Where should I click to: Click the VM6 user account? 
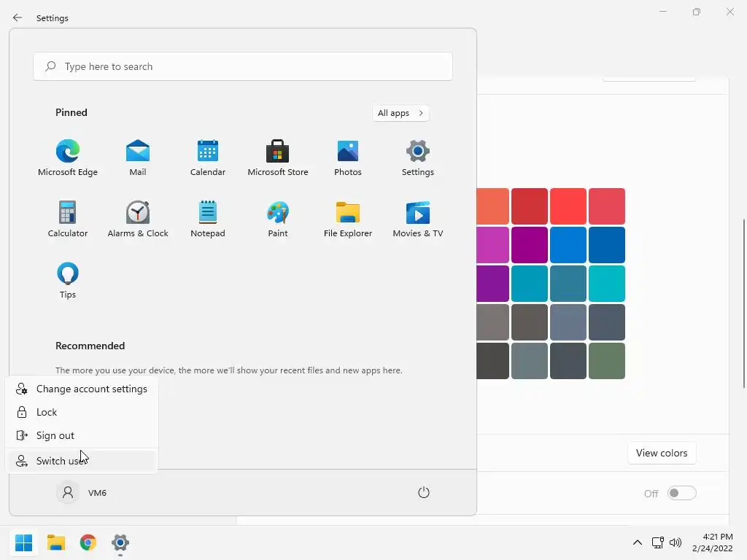[82, 492]
